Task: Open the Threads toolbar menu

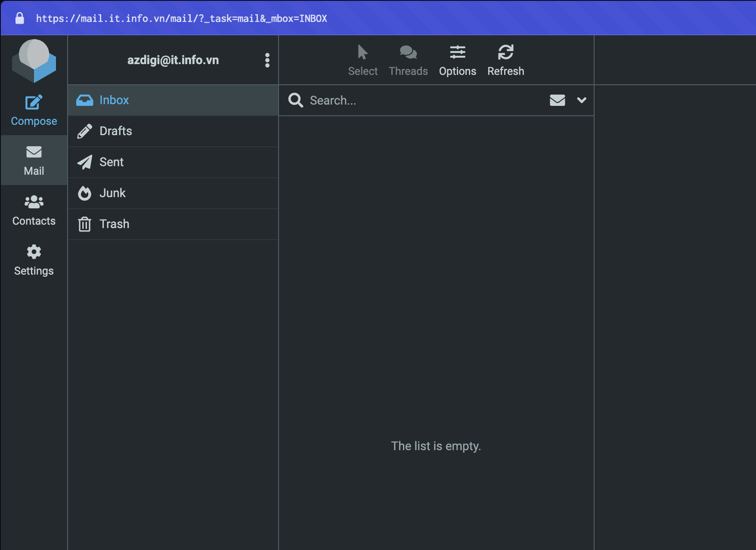Action: 408,60
